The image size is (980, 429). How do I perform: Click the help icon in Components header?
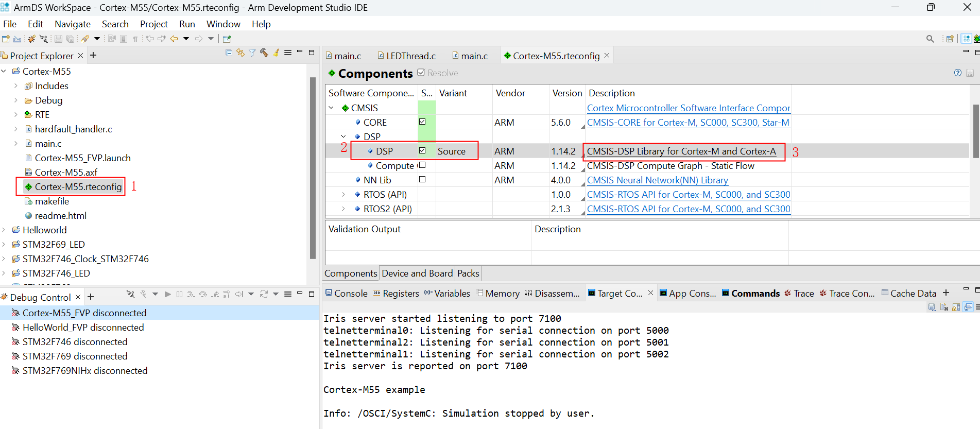(957, 73)
